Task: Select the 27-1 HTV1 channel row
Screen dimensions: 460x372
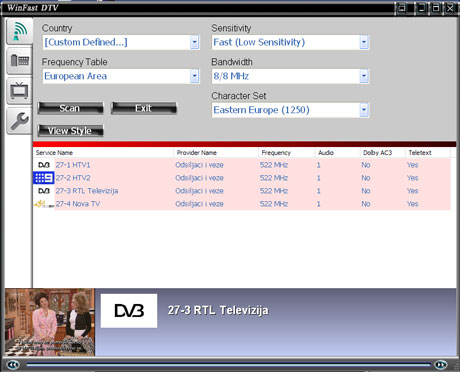Action: (242, 165)
